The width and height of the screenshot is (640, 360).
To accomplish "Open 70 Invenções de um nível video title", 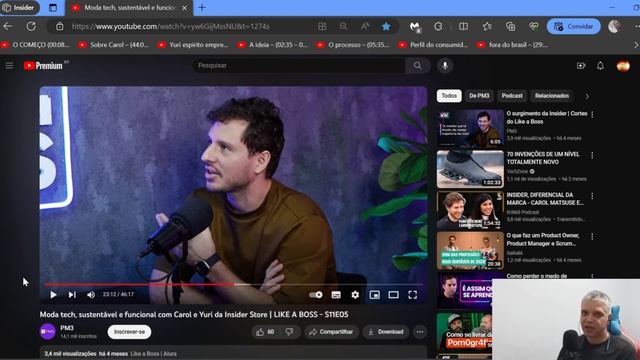I will pyautogui.click(x=543, y=158).
